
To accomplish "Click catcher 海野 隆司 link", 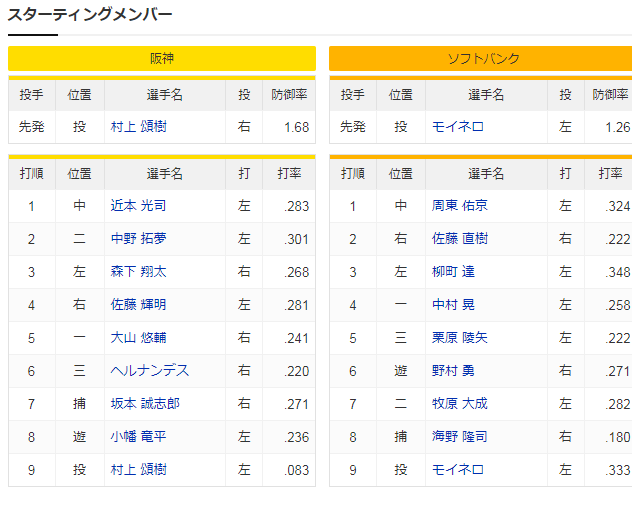I will 459,437.
